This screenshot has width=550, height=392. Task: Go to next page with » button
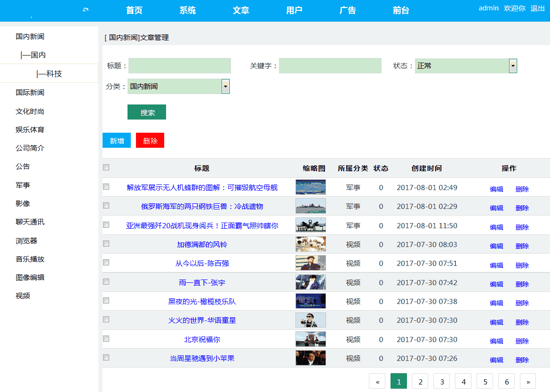pyautogui.click(x=528, y=382)
